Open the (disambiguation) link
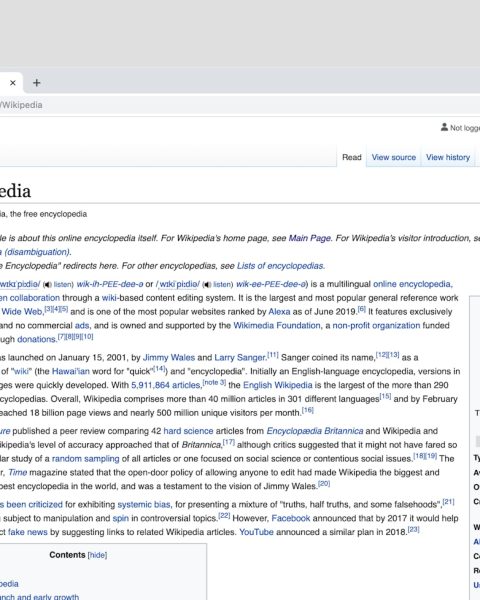This screenshot has height=600, width=480. click(38, 252)
